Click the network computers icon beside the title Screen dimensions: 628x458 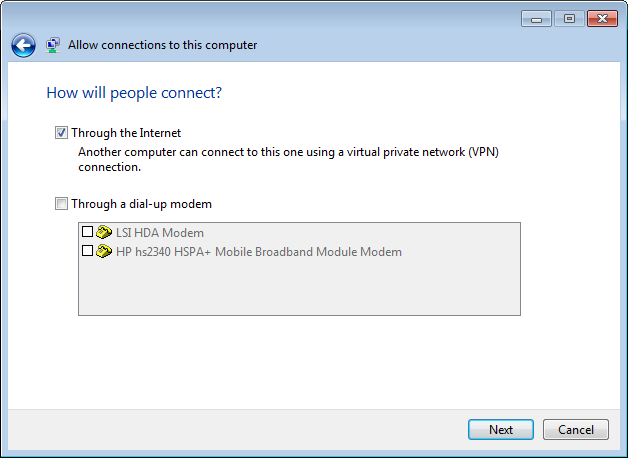pos(52,45)
